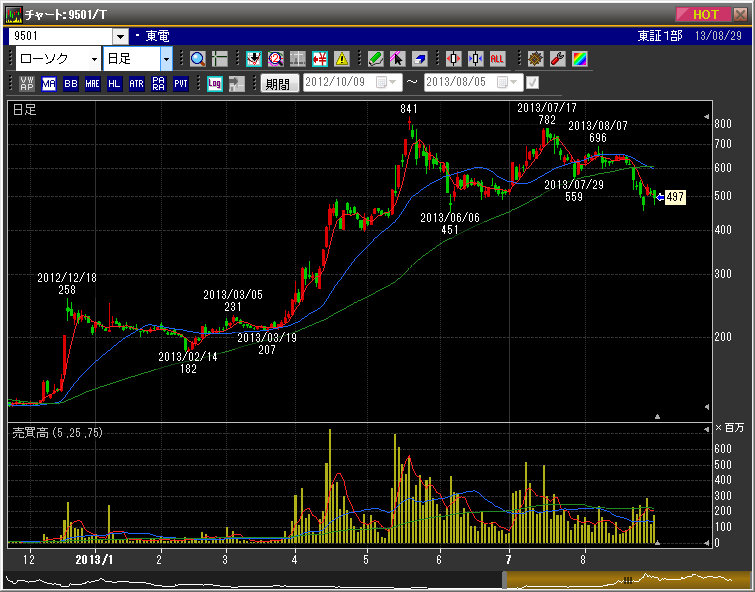Open the rainbow color settings icon

[579, 59]
